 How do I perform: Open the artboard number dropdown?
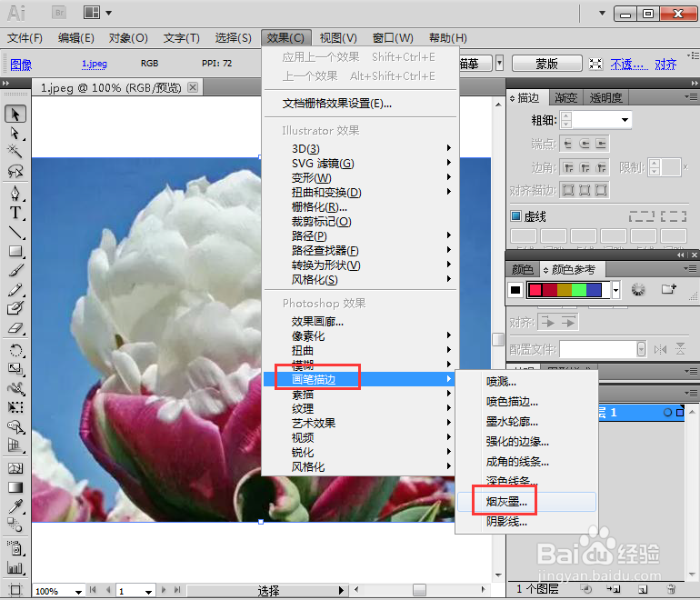pos(149,592)
